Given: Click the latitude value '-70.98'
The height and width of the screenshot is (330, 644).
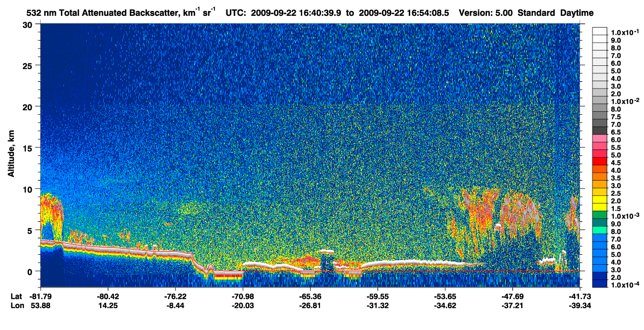Looking at the screenshot, I should [242, 297].
